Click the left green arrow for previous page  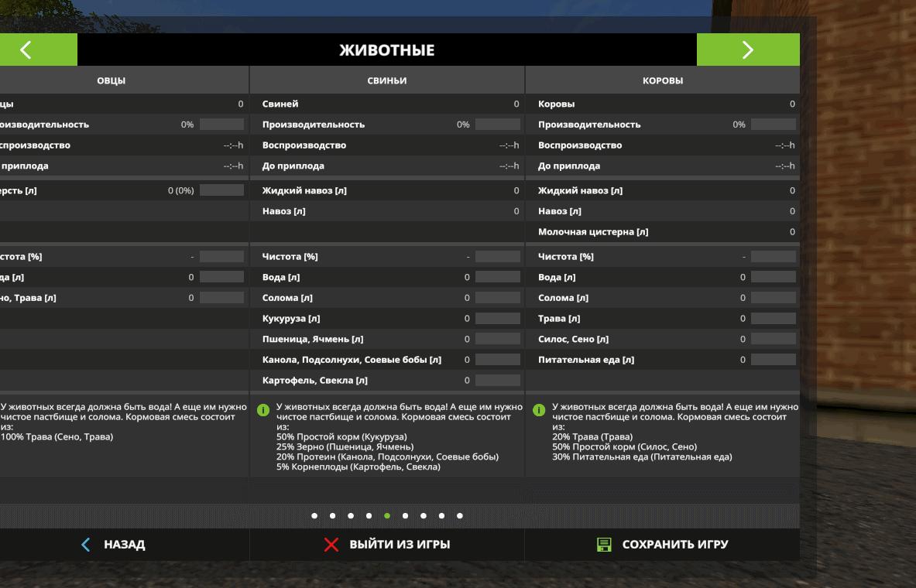[x=26, y=50]
